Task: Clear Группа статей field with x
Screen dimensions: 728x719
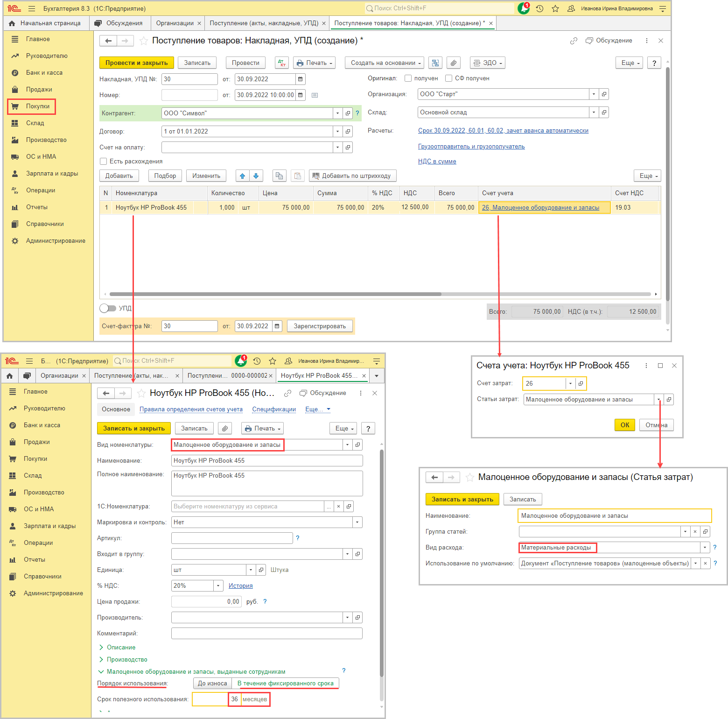Action: pos(695,532)
